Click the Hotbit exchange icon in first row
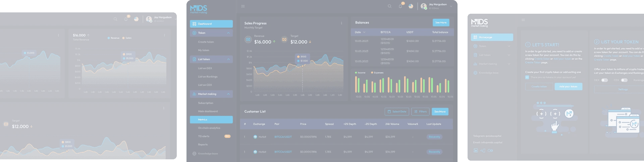 tap(255, 137)
